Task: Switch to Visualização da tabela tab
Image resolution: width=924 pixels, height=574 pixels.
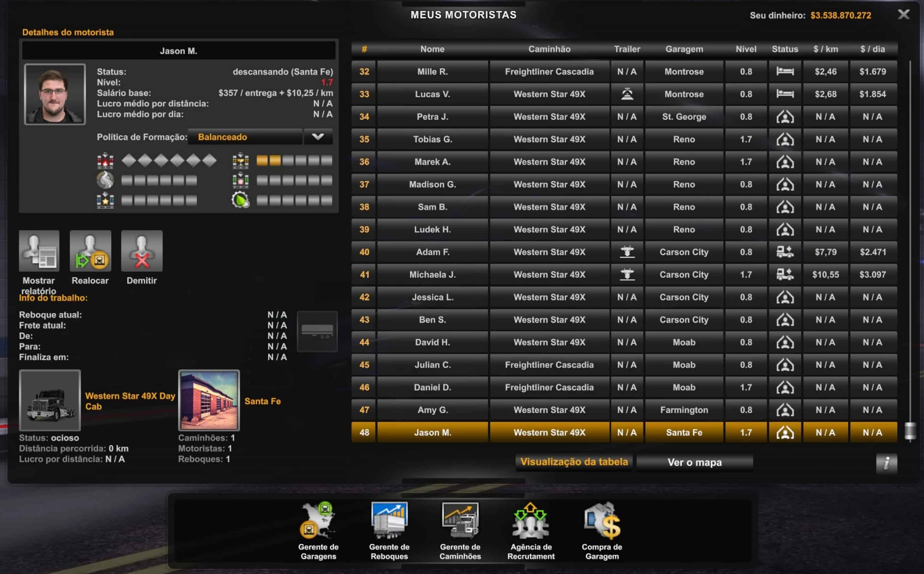Action: pos(574,462)
